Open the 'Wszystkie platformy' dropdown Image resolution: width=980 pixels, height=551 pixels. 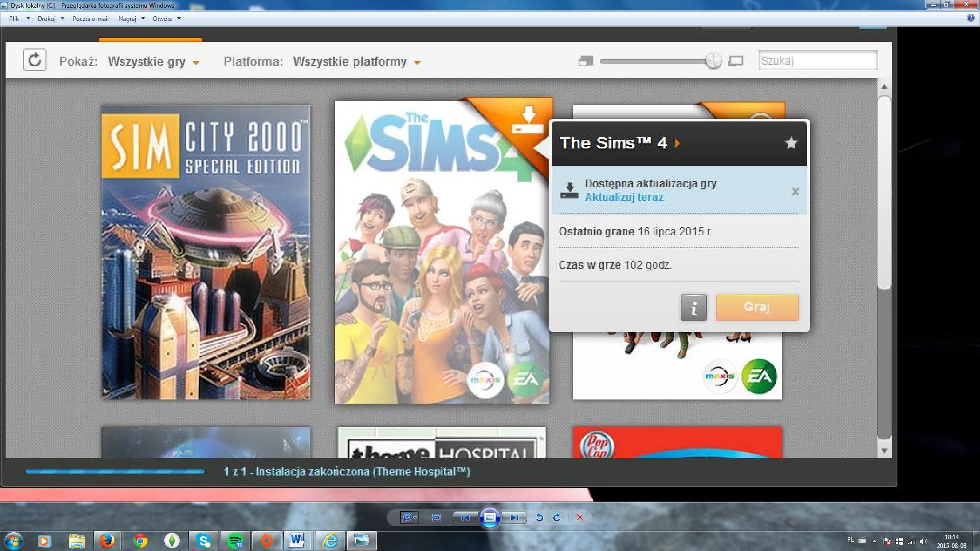coord(356,62)
